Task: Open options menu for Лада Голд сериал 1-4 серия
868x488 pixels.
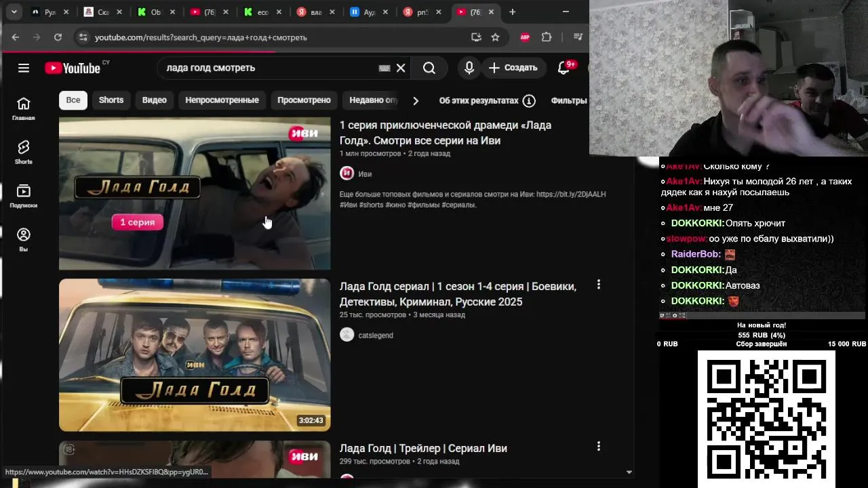Action: 598,285
